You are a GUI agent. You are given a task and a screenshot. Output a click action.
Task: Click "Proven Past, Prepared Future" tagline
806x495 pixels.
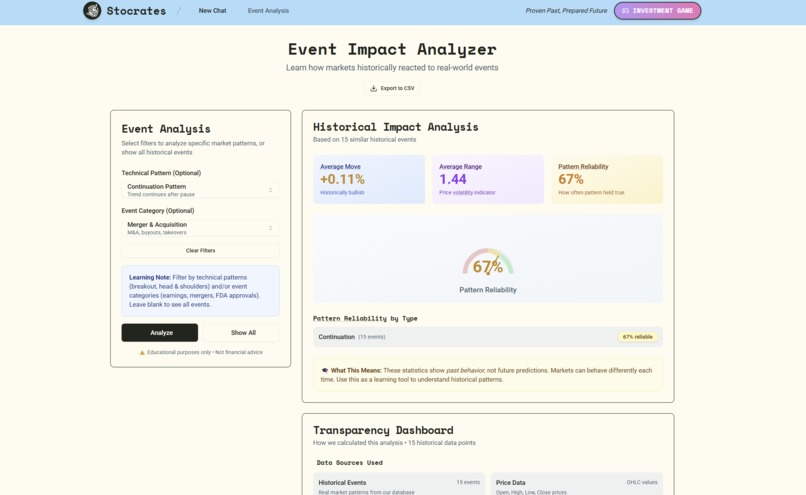click(566, 10)
